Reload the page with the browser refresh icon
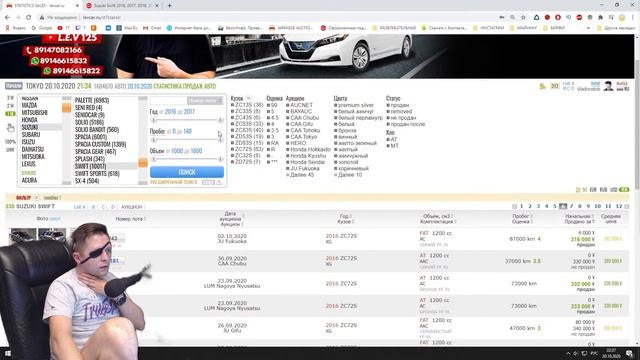Screen dimensions: 640x360 tap(29, 18)
